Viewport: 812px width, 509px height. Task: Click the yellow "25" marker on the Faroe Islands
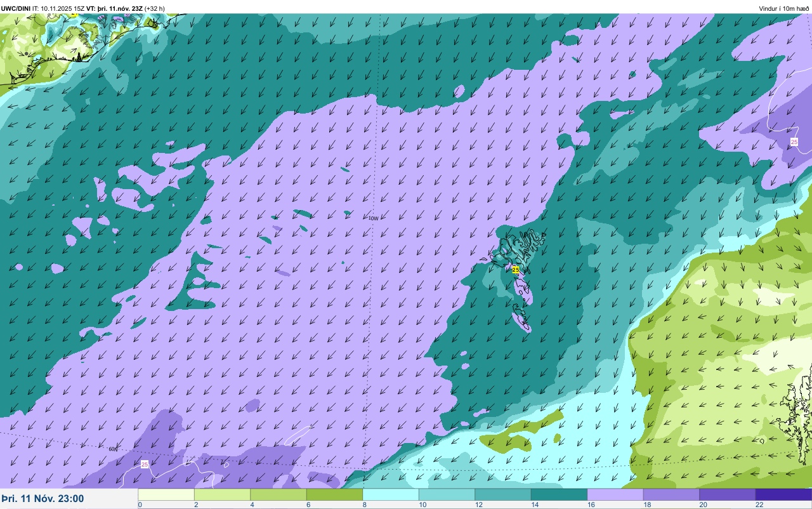(x=515, y=270)
